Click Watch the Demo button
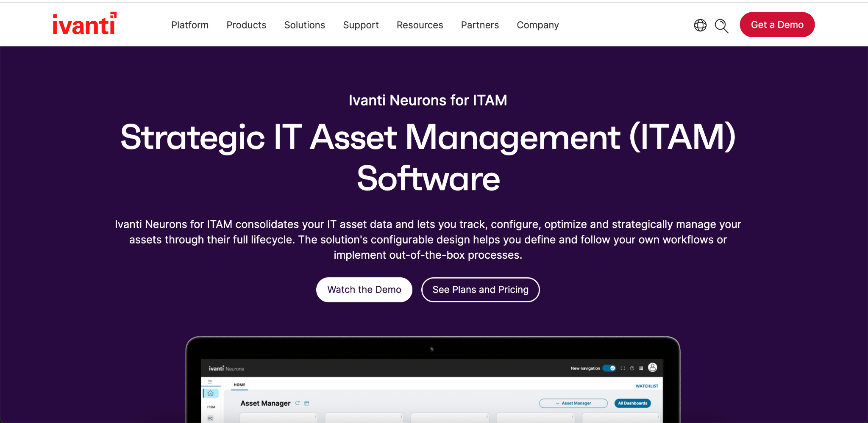Screen dimensions: 868x423 point(364,290)
